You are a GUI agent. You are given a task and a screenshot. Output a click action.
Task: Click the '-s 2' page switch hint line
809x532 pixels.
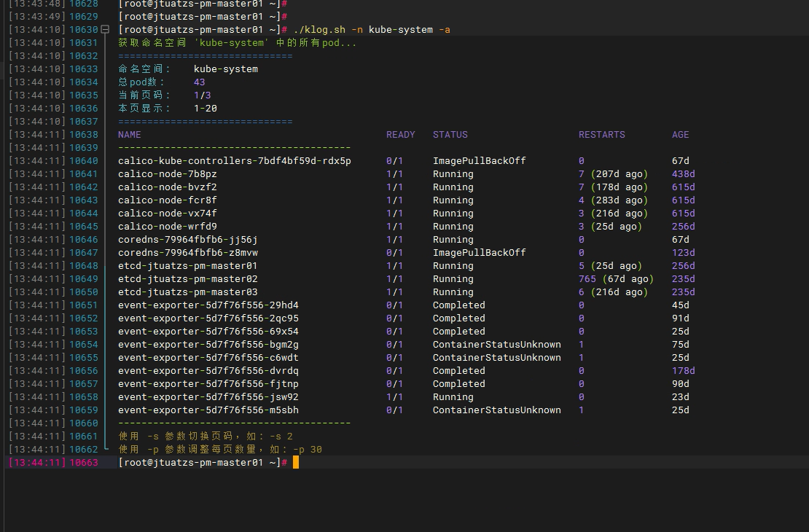click(206, 437)
